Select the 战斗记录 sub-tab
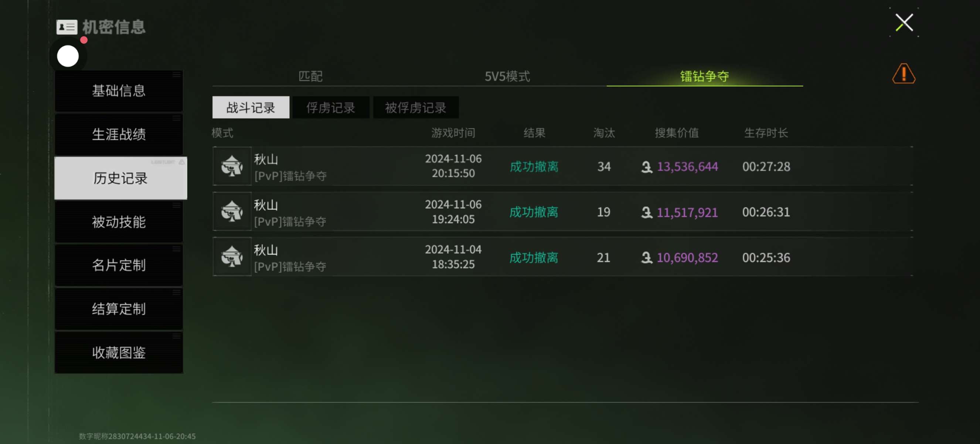Image resolution: width=980 pixels, height=444 pixels. (251, 107)
